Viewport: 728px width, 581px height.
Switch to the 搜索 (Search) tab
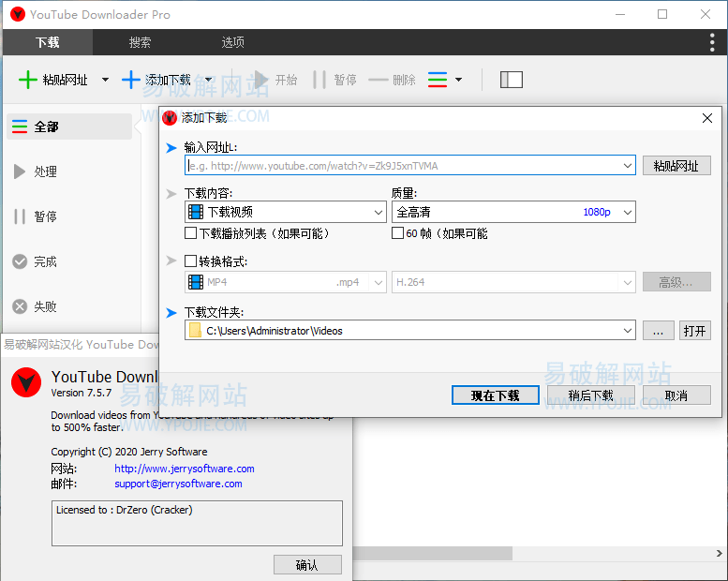coord(140,42)
